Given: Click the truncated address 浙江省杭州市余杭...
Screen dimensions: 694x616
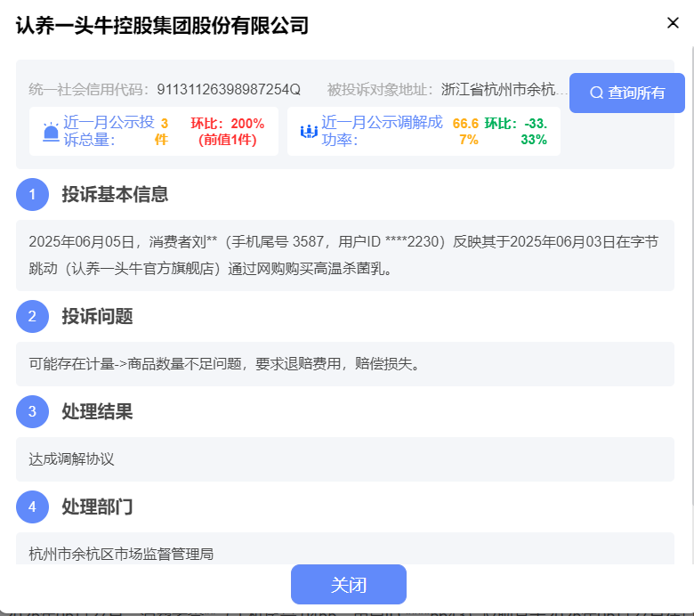Looking at the screenshot, I should (504, 89).
